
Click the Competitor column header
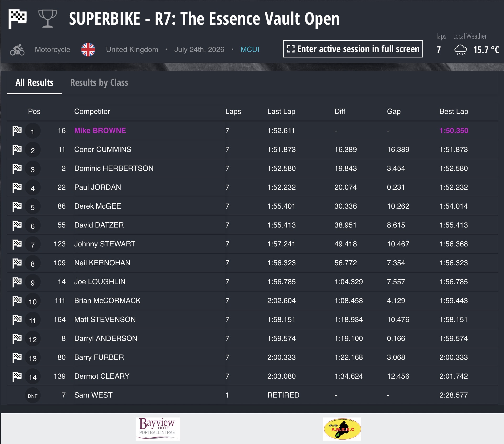(x=92, y=112)
